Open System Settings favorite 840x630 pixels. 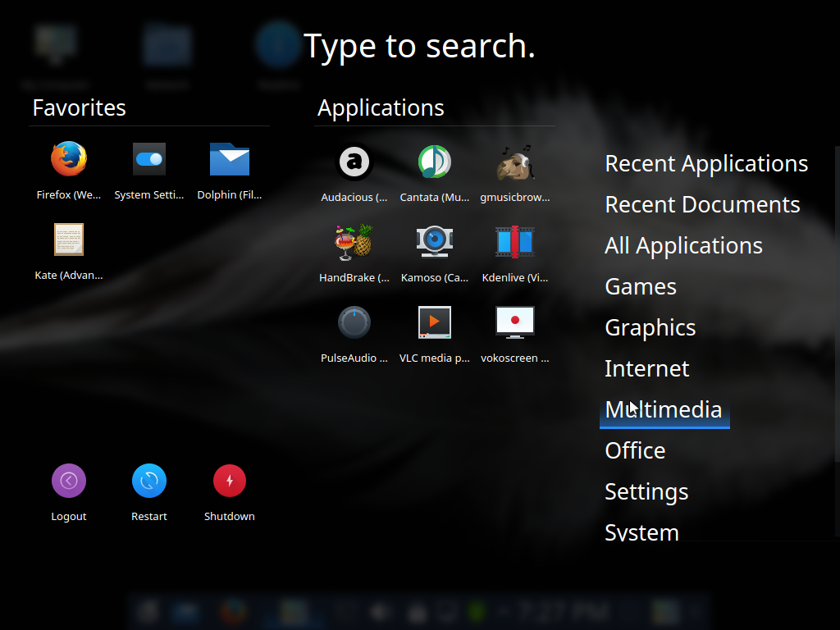click(149, 160)
